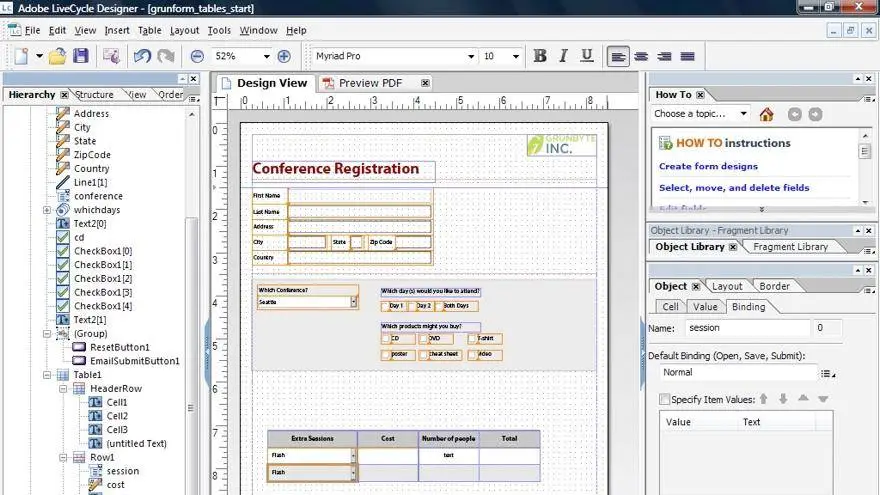Toggle bold formatting
Image resolution: width=880 pixels, height=495 pixels.
(x=540, y=56)
